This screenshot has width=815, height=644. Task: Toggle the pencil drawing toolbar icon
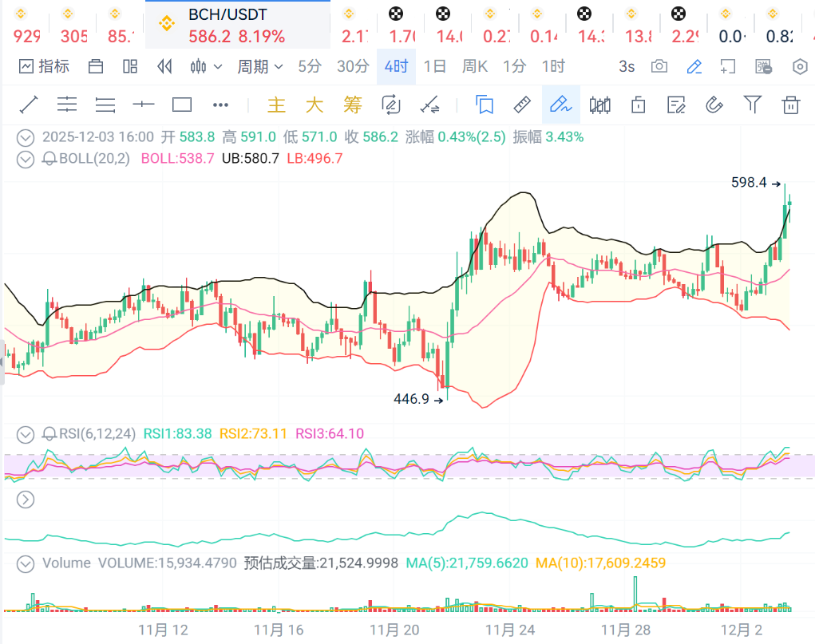[694, 66]
